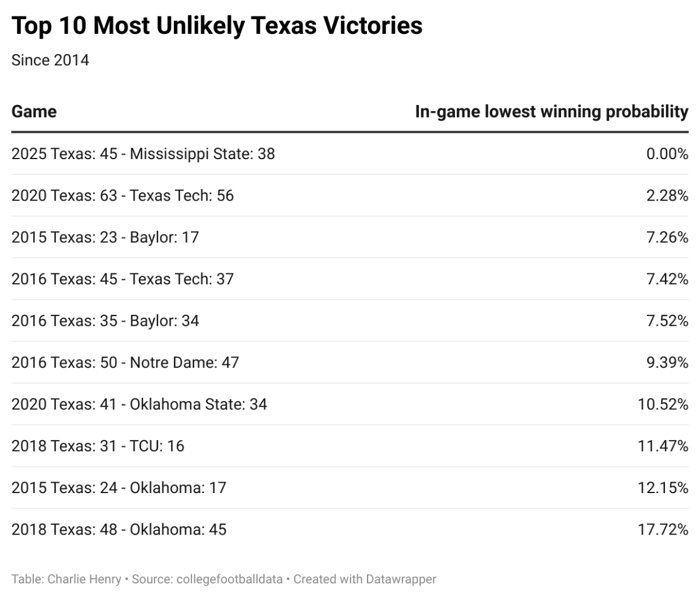Select the 2015 Texas 24 - Oklahoma 17 row
This screenshot has width=700, height=598.
(118, 487)
